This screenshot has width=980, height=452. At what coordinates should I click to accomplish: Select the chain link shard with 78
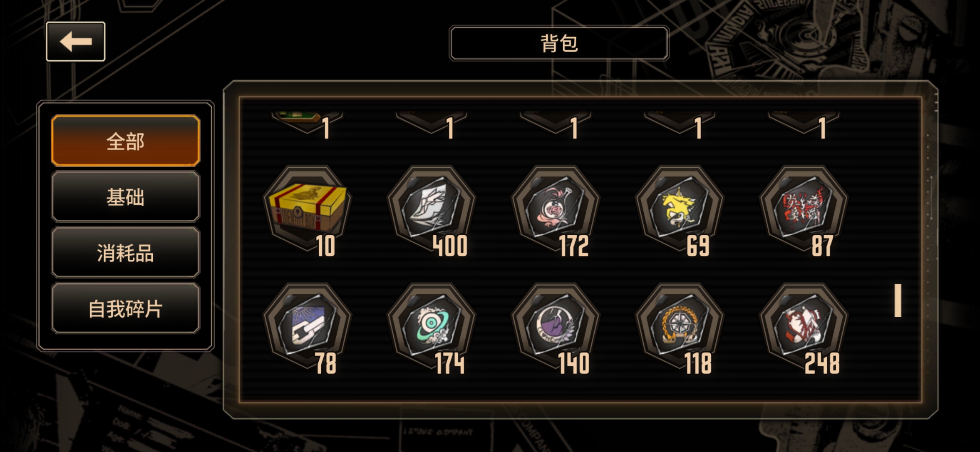click(x=307, y=326)
